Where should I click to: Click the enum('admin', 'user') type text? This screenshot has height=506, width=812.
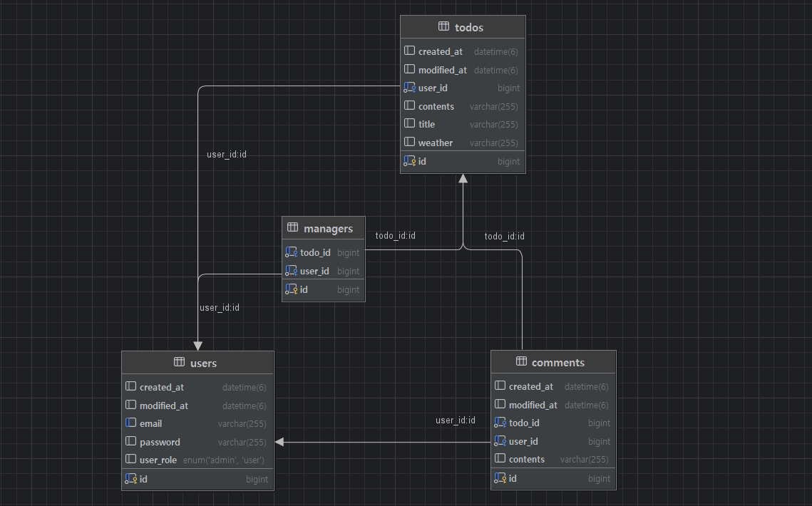pyautogui.click(x=224, y=460)
